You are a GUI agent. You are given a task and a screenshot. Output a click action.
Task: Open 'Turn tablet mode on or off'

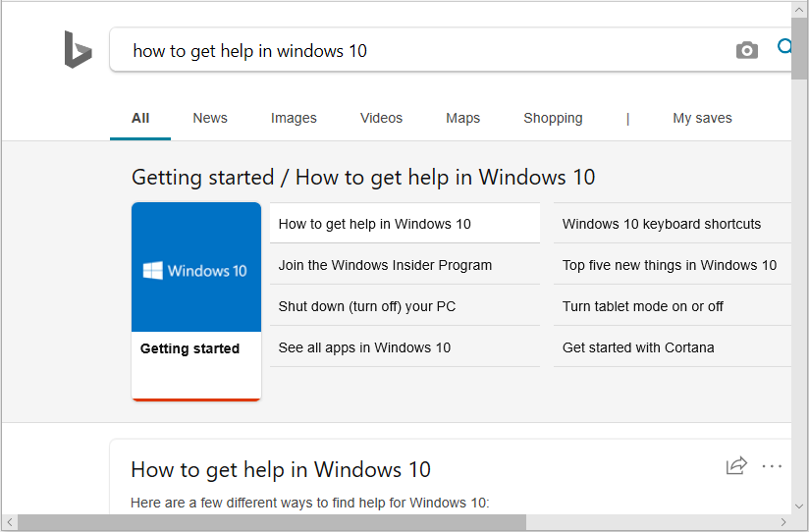click(x=673, y=306)
